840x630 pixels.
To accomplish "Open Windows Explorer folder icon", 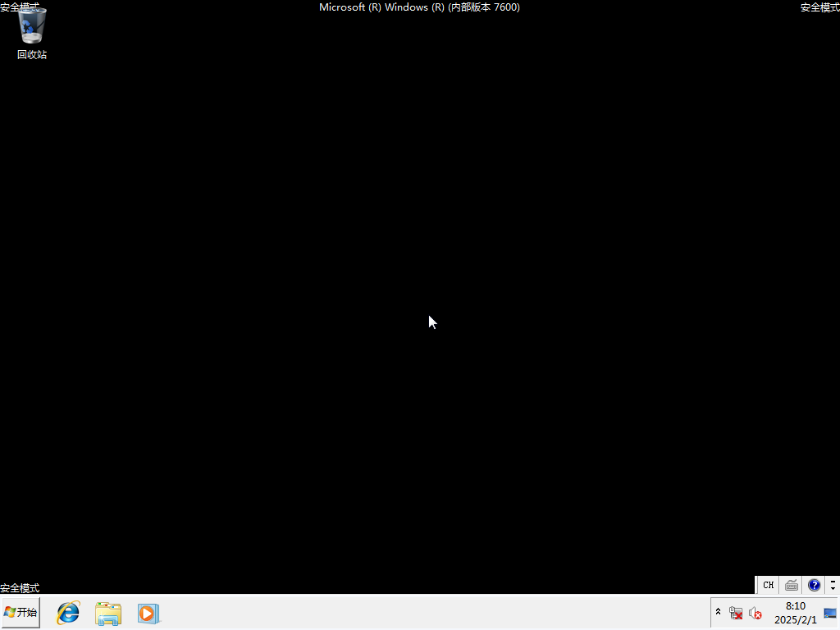I will 108,614.
